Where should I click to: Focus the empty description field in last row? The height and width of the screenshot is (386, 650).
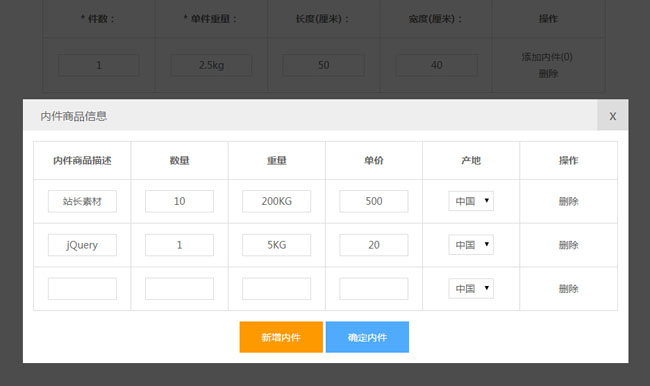coord(82,289)
